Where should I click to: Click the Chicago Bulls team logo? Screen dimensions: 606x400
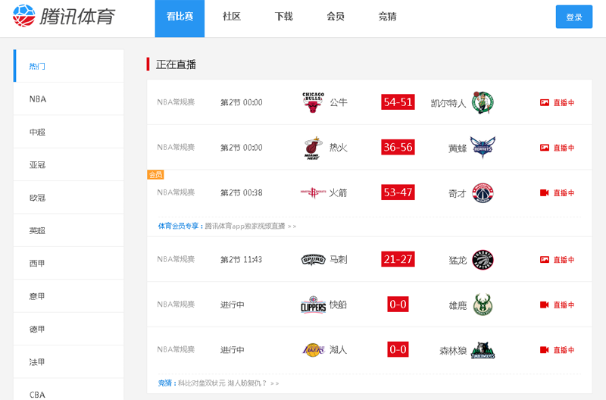coord(313,102)
